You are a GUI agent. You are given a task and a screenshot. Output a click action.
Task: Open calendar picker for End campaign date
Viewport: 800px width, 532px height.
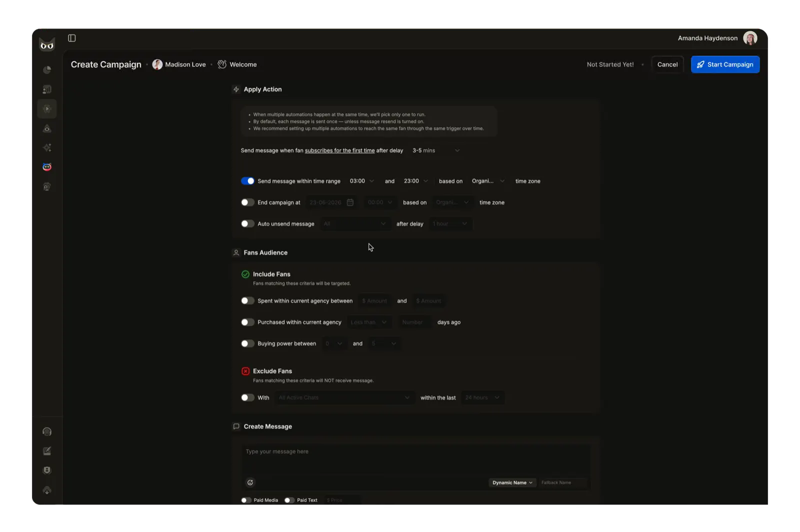(350, 202)
